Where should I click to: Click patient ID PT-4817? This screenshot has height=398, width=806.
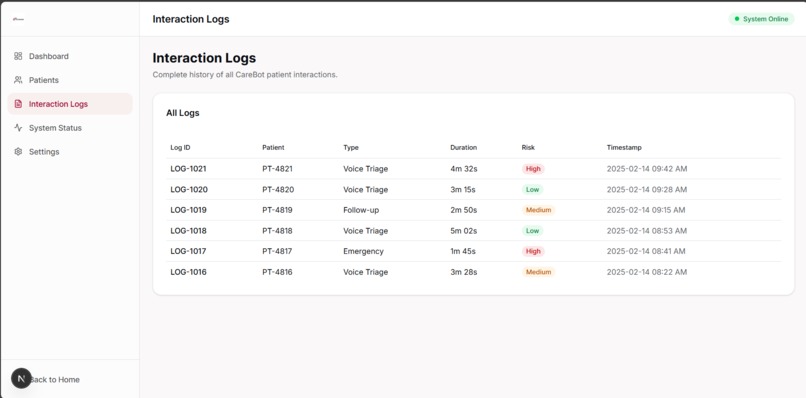click(x=278, y=251)
